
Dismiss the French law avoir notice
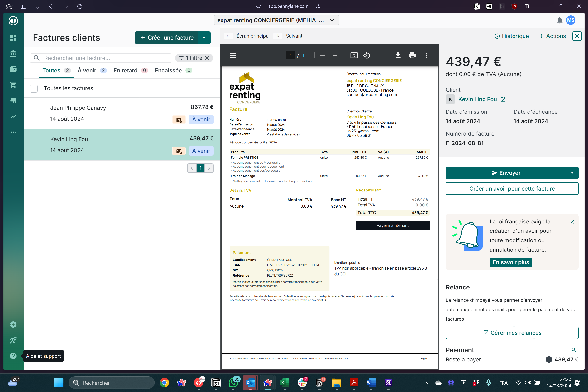coord(572,222)
